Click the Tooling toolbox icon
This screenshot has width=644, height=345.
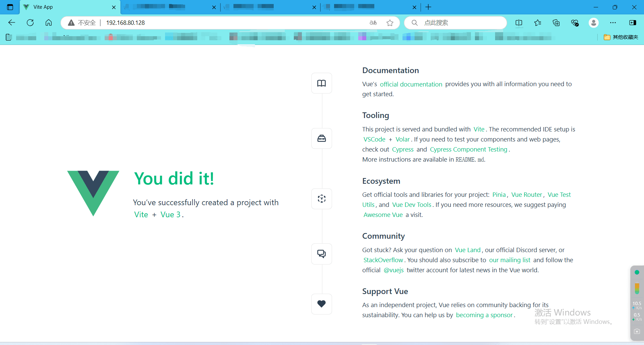[x=322, y=138]
